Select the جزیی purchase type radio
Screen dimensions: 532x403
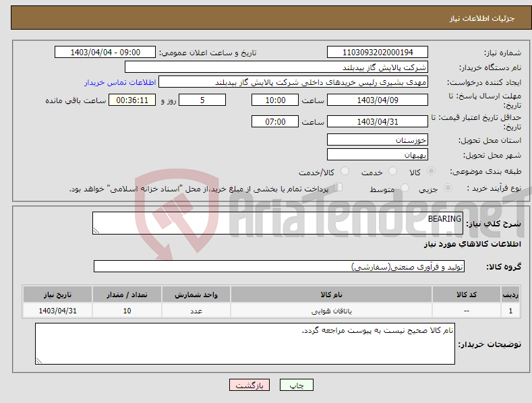point(448,187)
